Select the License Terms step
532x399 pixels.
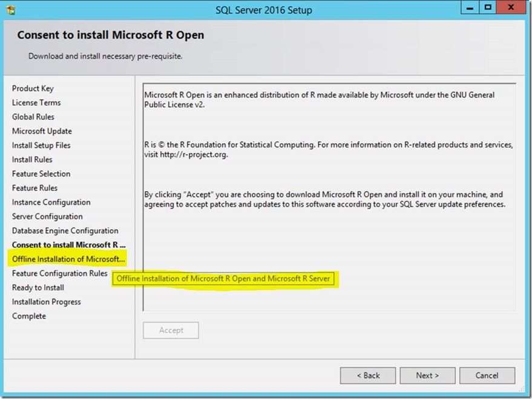pyautogui.click(x=36, y=103)
